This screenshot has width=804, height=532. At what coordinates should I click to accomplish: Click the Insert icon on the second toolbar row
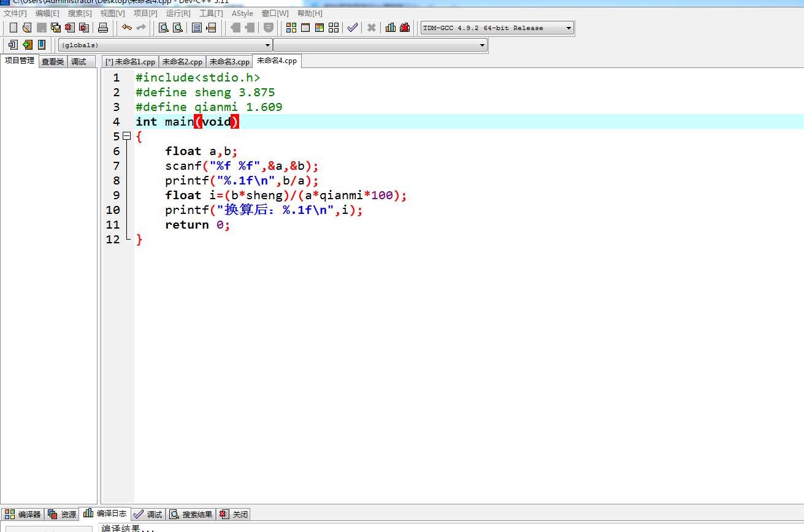pos(13,45)
